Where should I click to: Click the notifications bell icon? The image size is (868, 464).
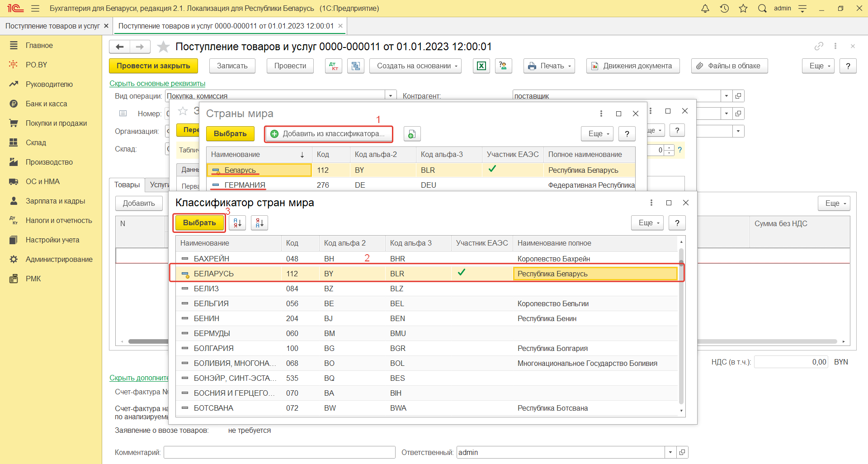click(705, 9)
